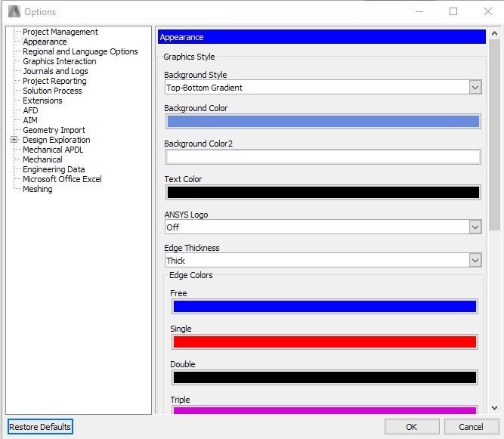Select the AFD tree entry

click(x=30, y=110)
